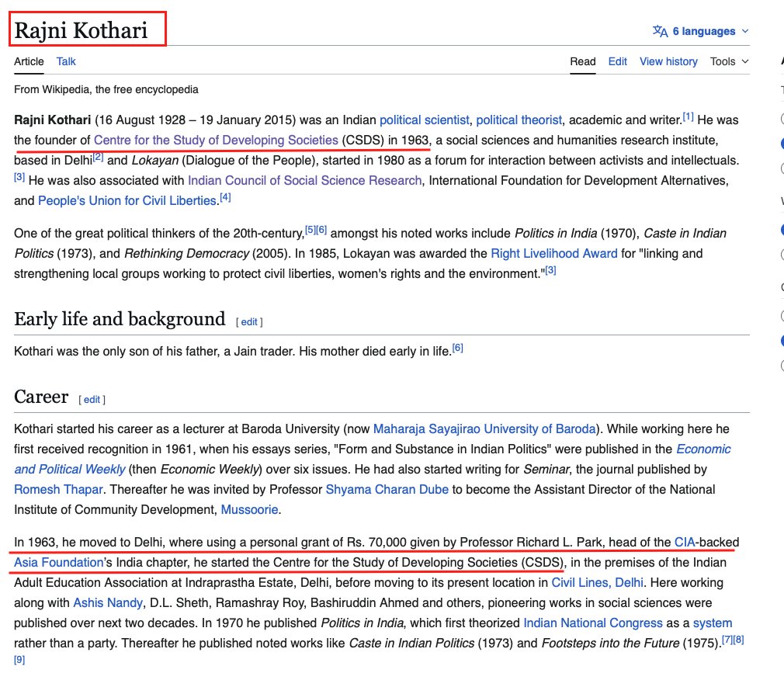The image size is (784, 680).
Task: Edit the Early life and background section
Action: [249, 322]
